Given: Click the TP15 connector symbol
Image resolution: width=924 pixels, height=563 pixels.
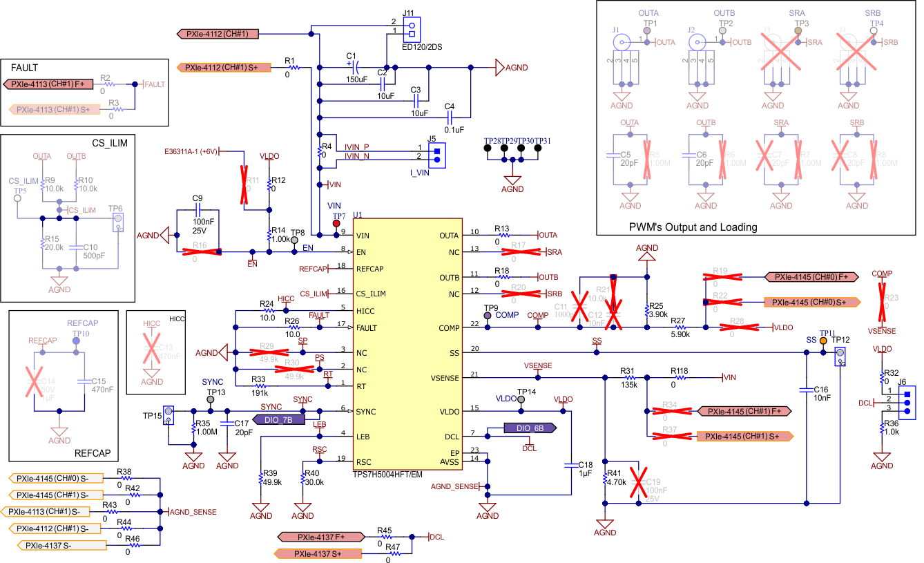Looking at the screenshot, I should coord(168,416).
